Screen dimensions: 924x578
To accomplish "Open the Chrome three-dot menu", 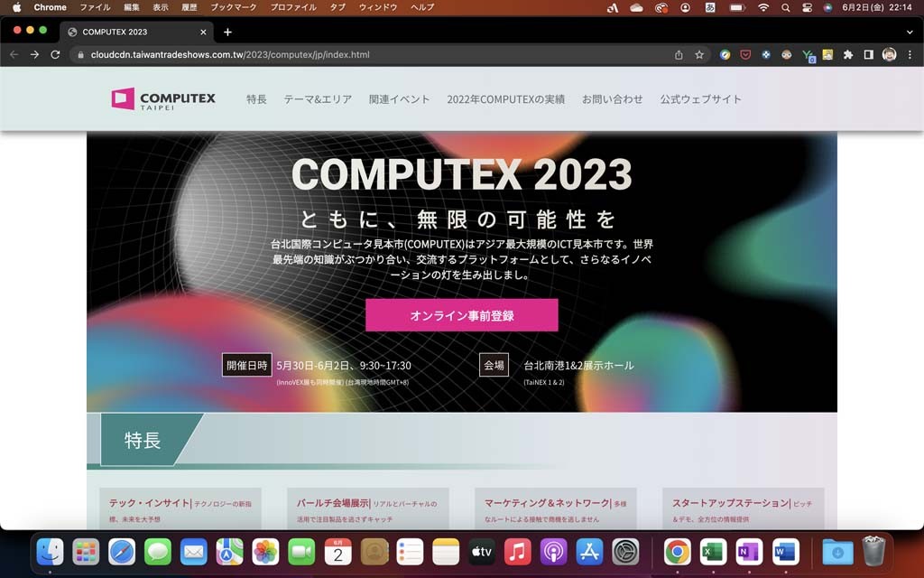I will 910,55.
